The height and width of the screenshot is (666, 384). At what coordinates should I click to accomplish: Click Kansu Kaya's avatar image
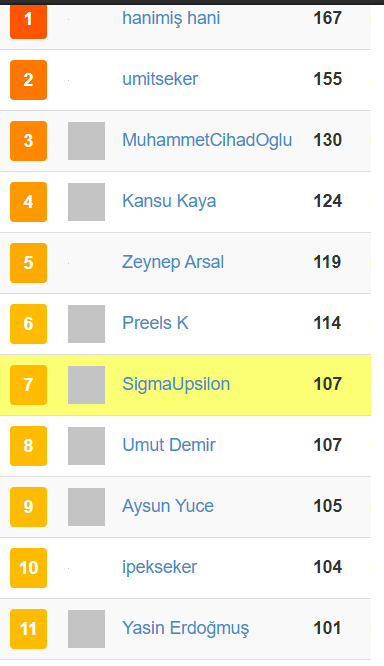[86, 202]
